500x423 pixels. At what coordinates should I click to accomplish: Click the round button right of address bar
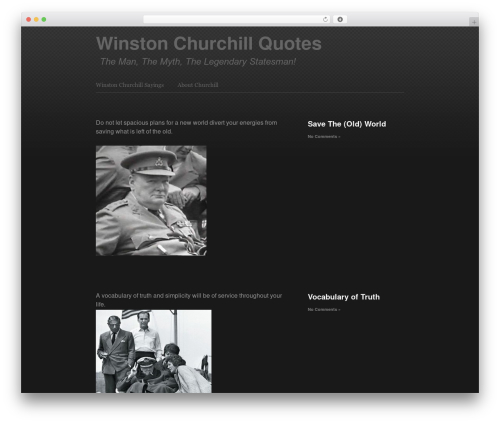[x=340, y=19]
